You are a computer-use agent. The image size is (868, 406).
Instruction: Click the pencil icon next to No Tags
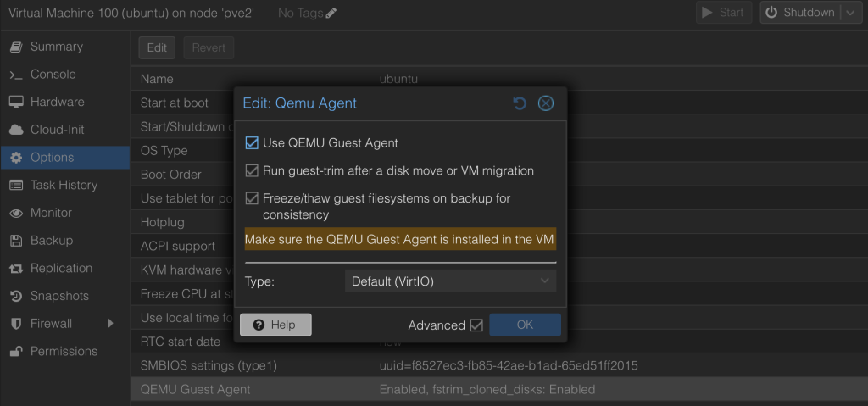point(331,13)
